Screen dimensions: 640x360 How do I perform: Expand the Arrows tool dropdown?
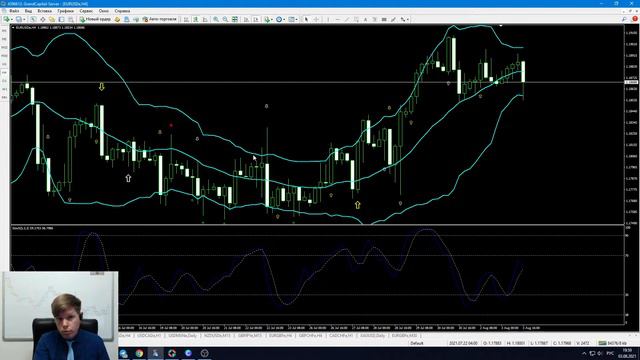pos(408,19)
